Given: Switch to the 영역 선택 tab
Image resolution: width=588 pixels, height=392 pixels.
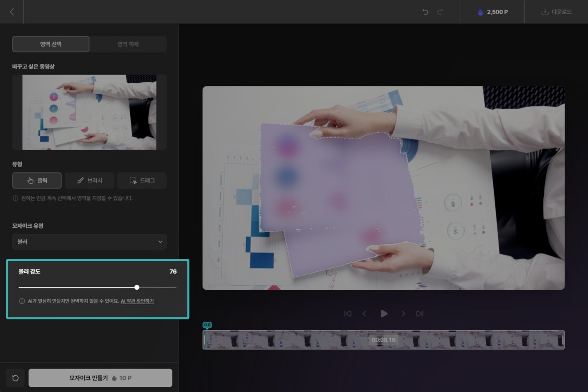Looking at the screenshot, I should [x=51, y=44].
